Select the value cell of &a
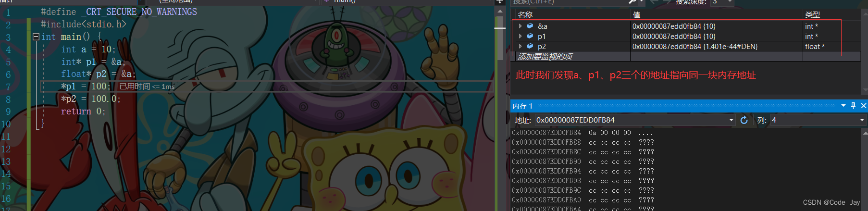 pos(717,26)
